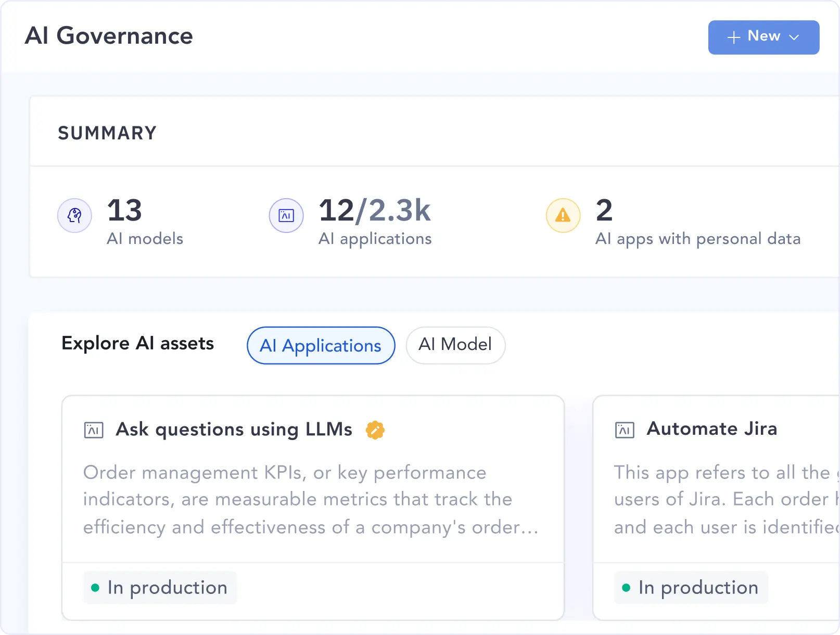The width and height of the screenshot is (840, 635).
Task: Click the green dot on Automate Jira status
Action: tap(626, 588)
